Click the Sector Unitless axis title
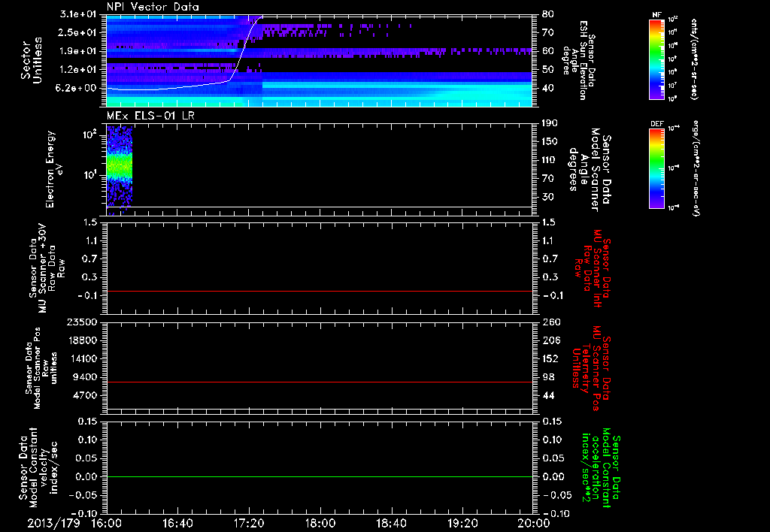The height and width of the screenshot is (532, 770). (32, 60)
